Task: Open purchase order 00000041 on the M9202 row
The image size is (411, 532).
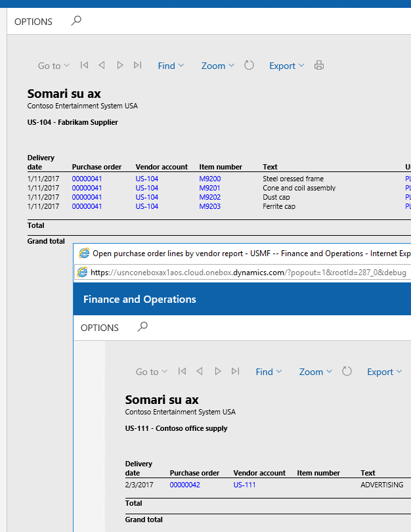Action: [87, 197]
